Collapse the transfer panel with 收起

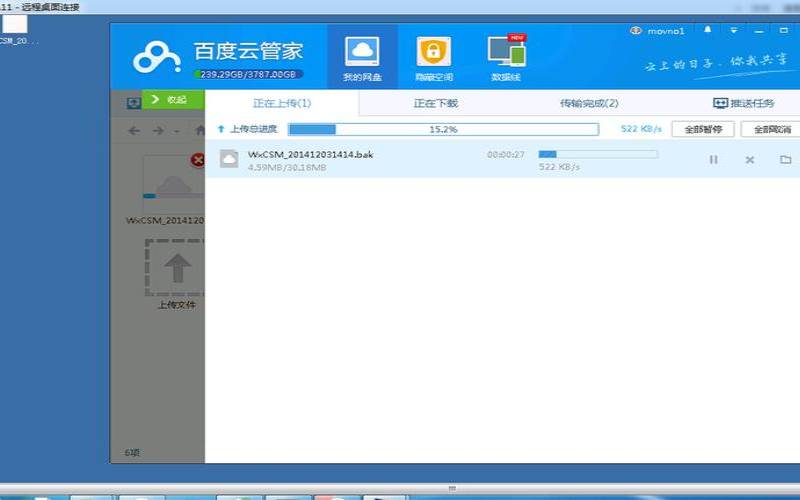173,99
